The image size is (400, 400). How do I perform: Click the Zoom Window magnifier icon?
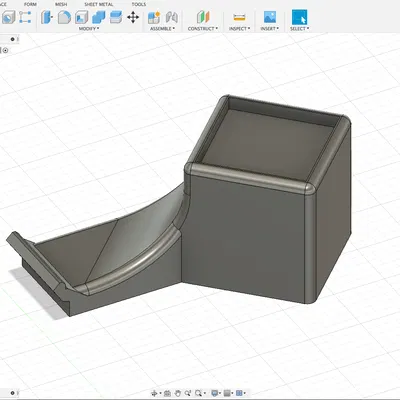coord(198,393)
